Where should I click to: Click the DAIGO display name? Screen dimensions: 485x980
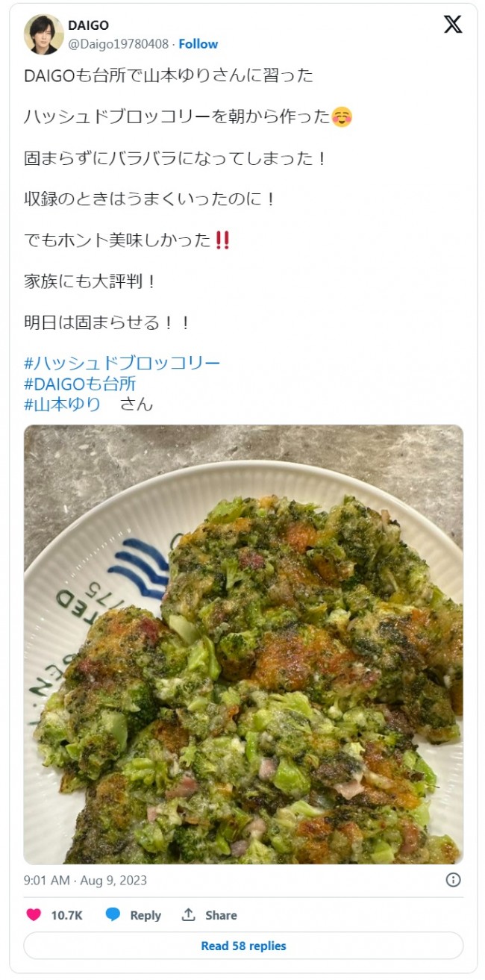[x=89, y=26]
